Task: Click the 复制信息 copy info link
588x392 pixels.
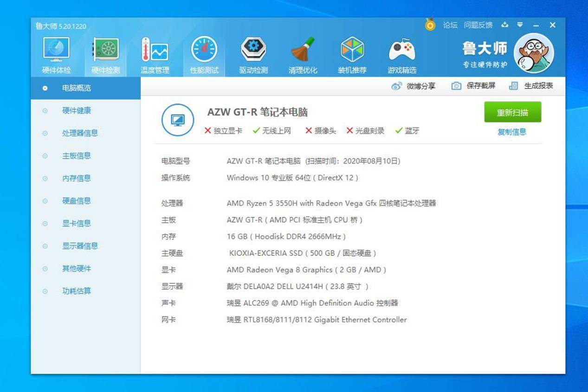Action: pyautogui.click(x=511, y=132)
